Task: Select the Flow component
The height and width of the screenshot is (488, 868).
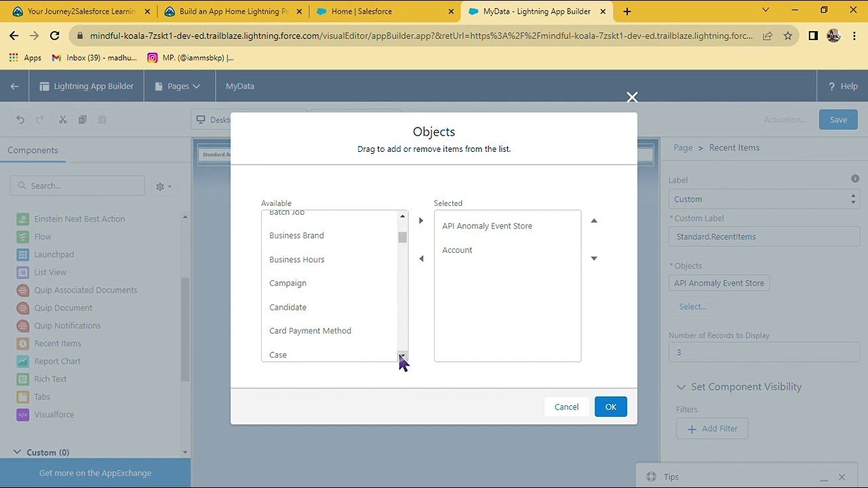Action: 34,237
